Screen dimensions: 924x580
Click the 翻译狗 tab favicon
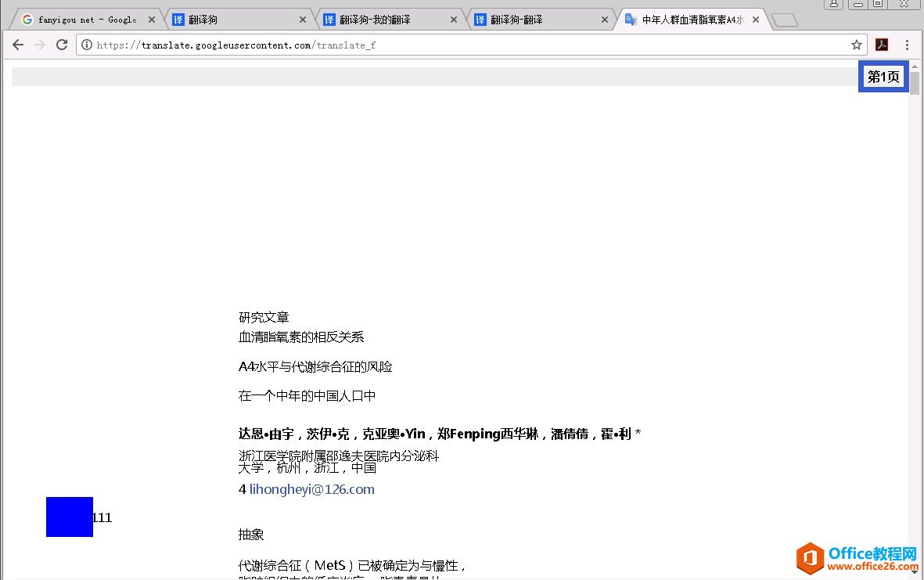point(178,19)
